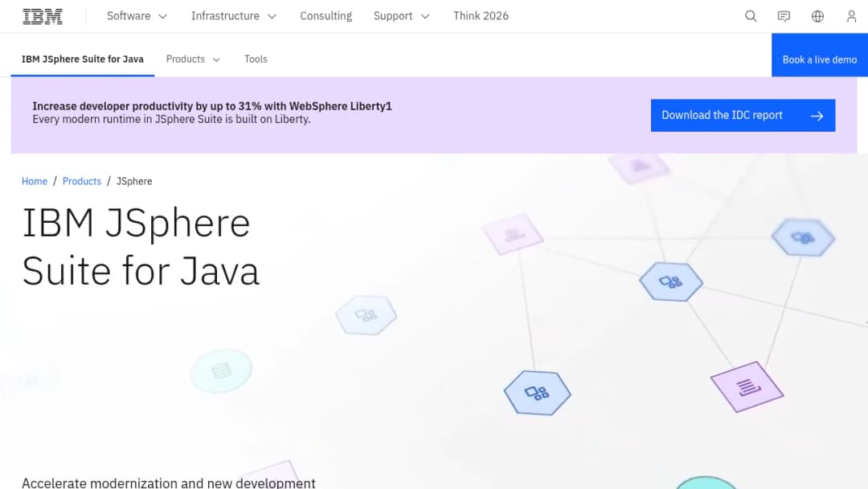Click the IBM logo
The height and width of the screenshot is (489, 868).
pyautogui.click(x=43, y=17)
